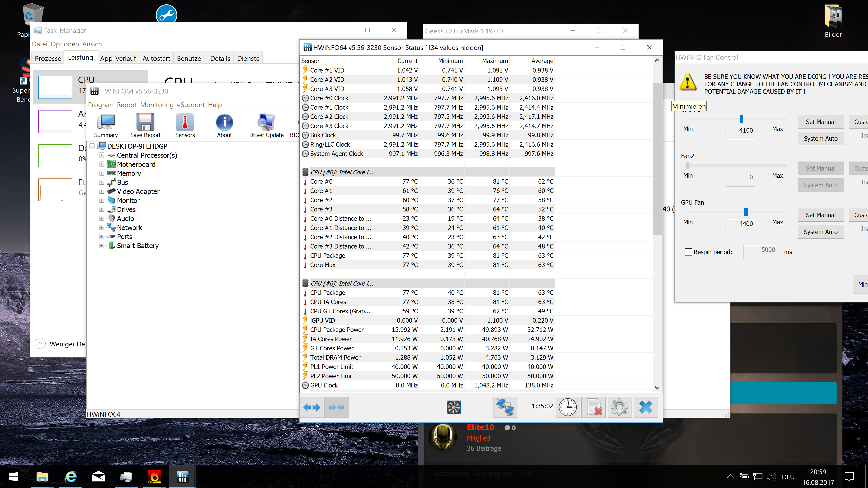Expand the Central Processor(s) tree node
The height and width of the screenshot is (488, 868).
102,155
